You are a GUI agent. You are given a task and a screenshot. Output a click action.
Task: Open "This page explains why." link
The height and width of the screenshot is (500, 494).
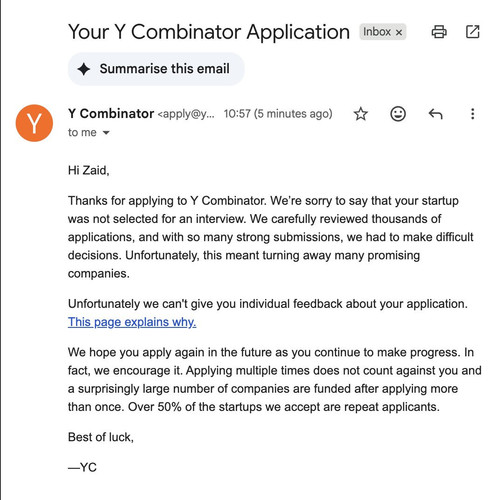click(x=132, y=322)
